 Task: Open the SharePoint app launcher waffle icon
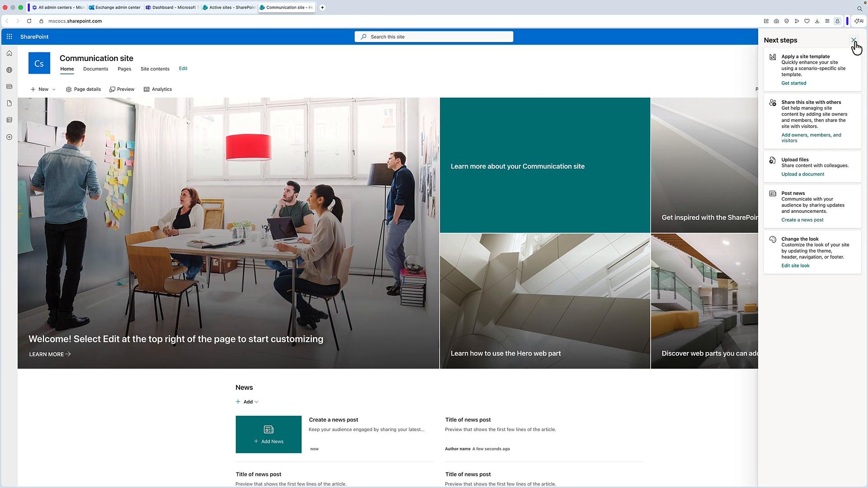click(x=9, y=37)
